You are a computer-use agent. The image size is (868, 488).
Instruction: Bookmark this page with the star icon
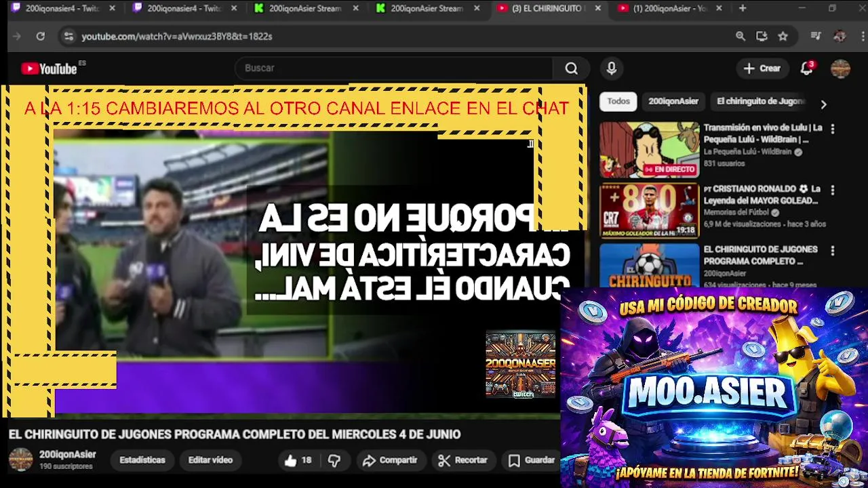(x=783, y=37)
